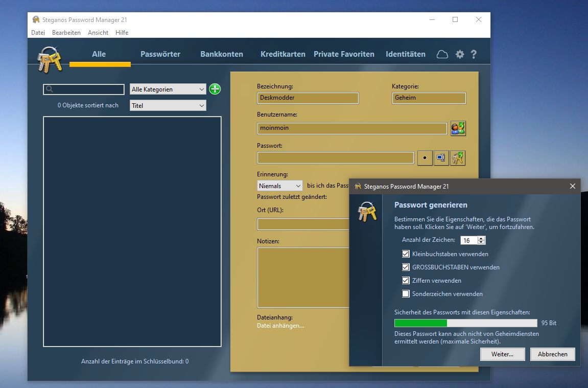Toggle Kleinbuchstaben verwenden checkbox
This screenshot has width=588, height=388.
pyautogui.click(x=406, y=254)
